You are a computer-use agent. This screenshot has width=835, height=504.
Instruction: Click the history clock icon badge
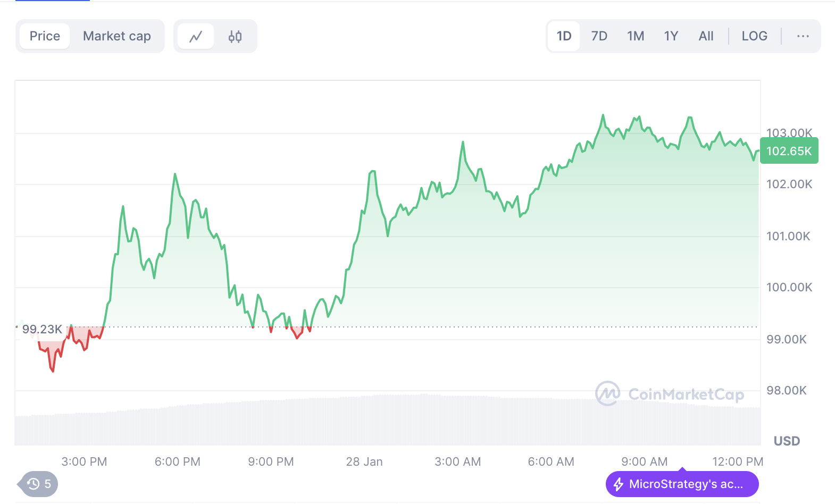(34, 484)
